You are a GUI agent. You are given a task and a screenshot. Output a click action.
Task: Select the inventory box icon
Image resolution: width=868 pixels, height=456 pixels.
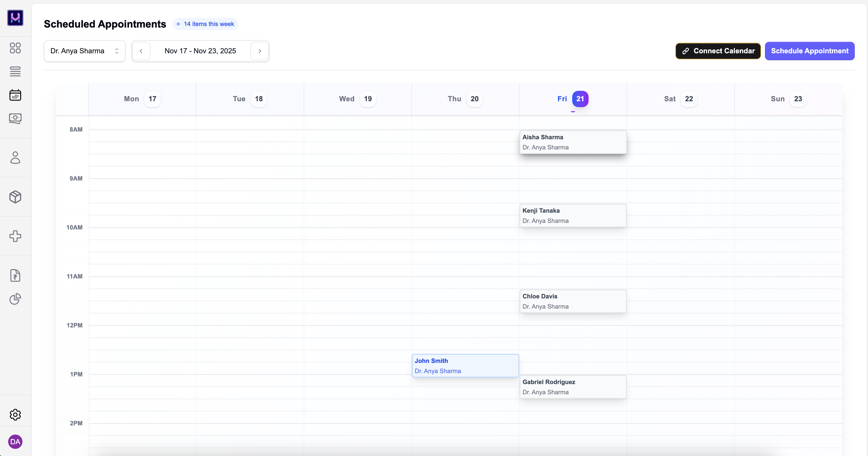click(15, 197)
